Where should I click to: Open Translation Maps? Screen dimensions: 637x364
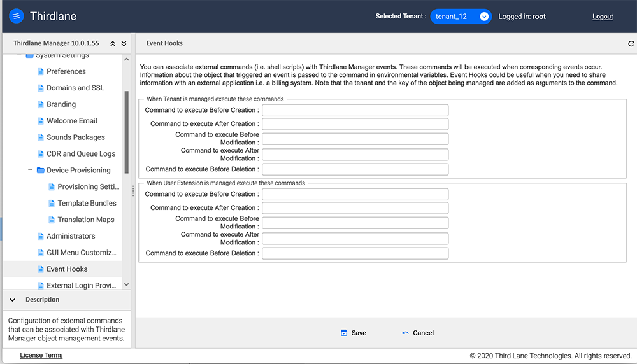(86, 220)
